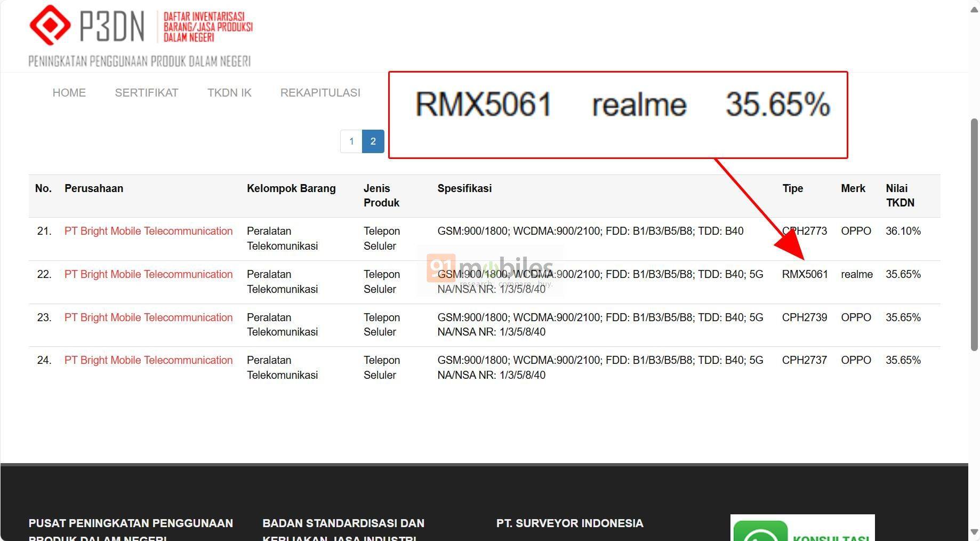Click the P3DN diamond logo
This screenshot has height=541, width=980.
point(50,25)
